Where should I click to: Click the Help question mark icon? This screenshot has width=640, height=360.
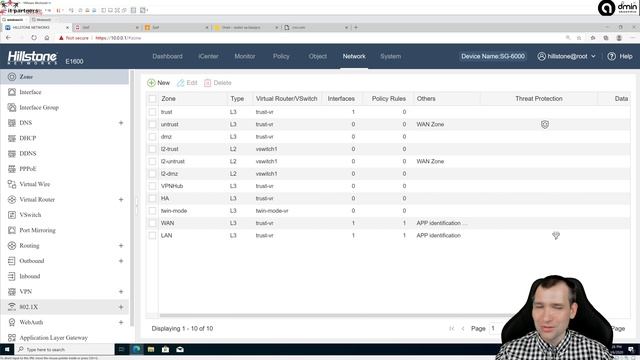pos(611,56)
